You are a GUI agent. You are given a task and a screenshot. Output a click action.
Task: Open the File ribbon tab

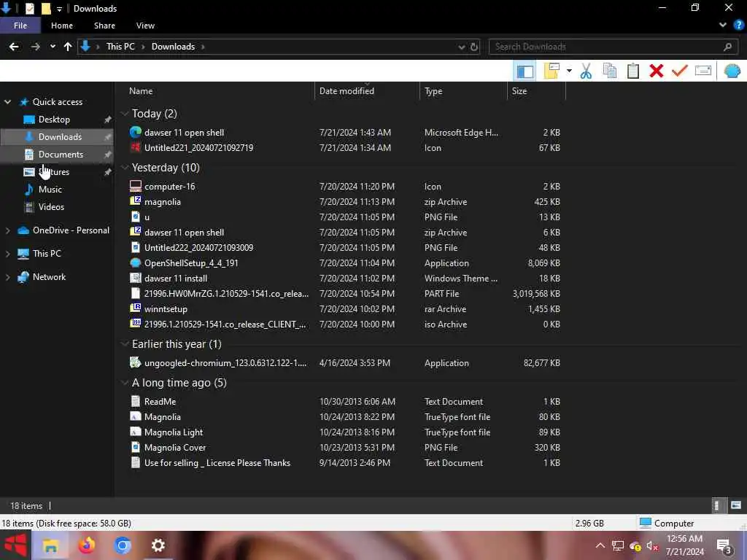click(x=20, y=26)
